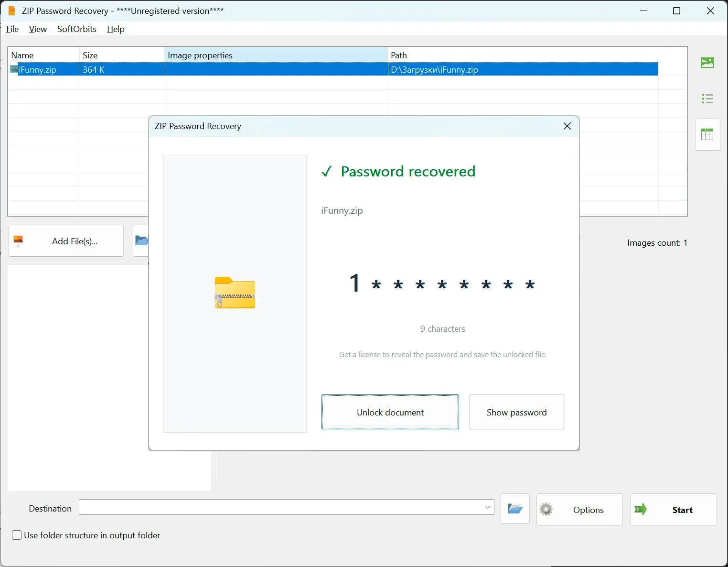Open the File menu

[12, 29]
